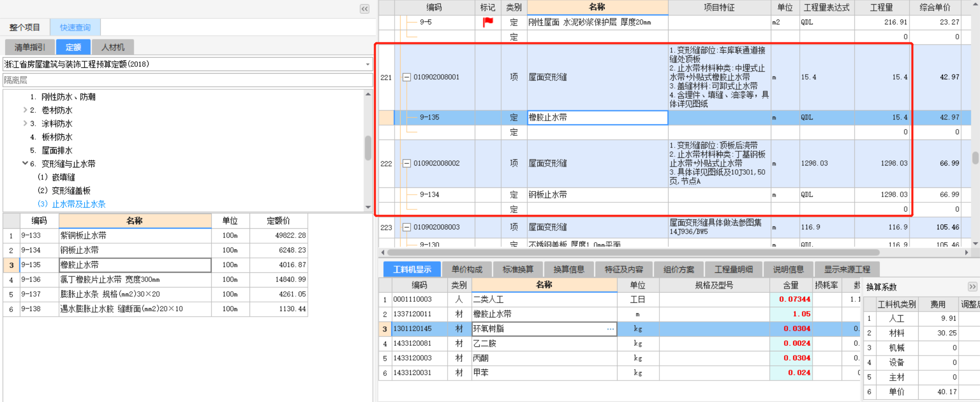Open the 工程量明细 tab
This screenshot has width=980, height=402.
point(733,269)
